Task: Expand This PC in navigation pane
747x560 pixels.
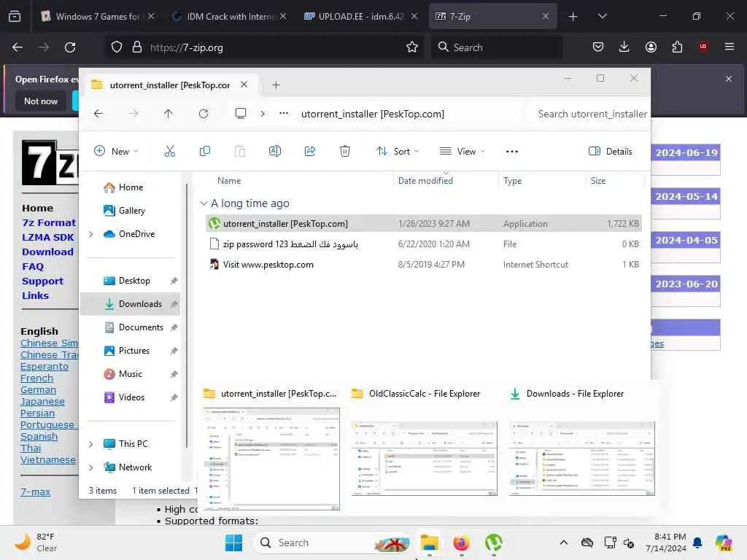Action: tap(91, 444)
